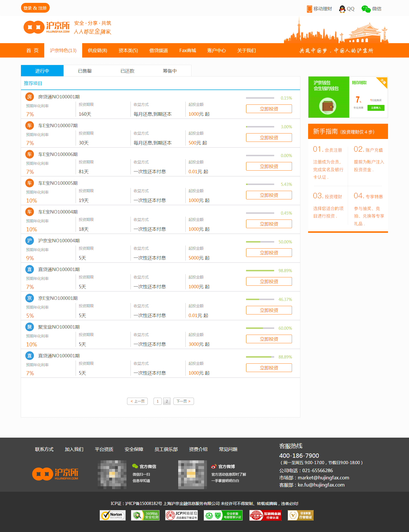Open Fax商城 in the navigation menu

pyautogui.click(x=187, y=50)
